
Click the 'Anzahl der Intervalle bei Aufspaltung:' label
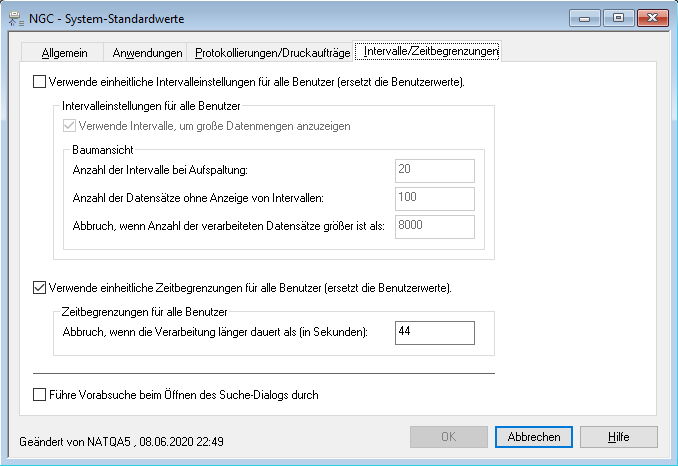click(x=160, y=170)
